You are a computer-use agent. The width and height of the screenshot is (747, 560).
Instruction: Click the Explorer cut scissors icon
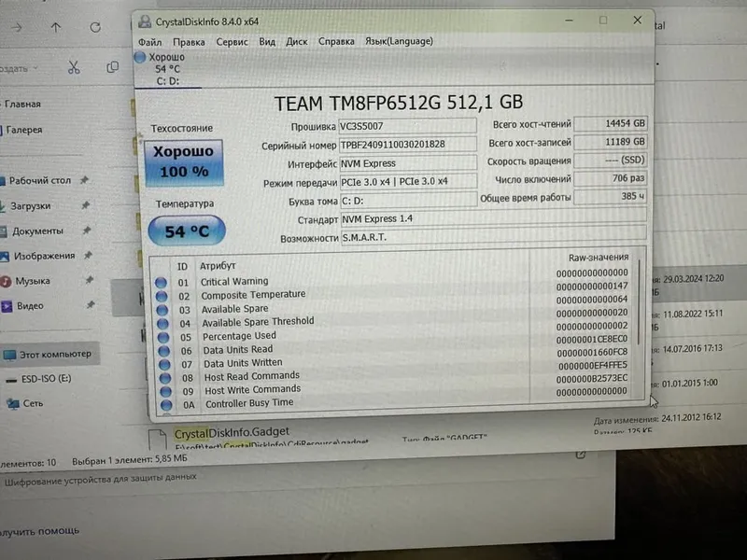point(74,67)
